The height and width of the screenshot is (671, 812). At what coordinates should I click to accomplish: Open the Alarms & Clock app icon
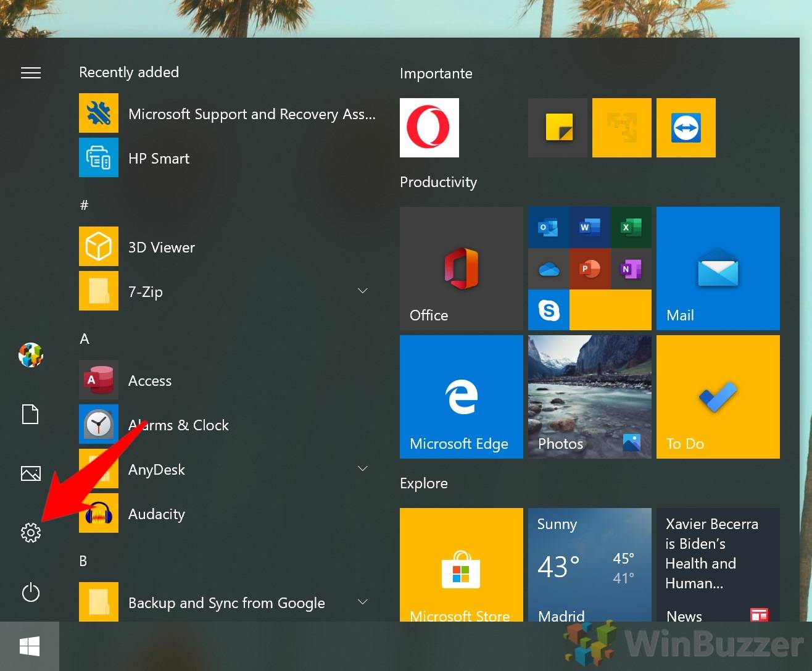coord(99,424)
